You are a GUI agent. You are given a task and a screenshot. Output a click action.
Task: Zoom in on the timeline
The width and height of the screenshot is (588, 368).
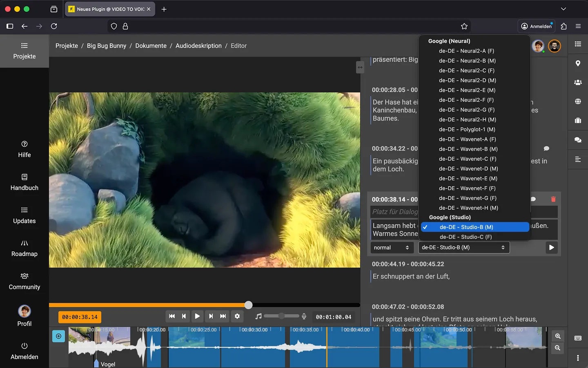(558, 336)
